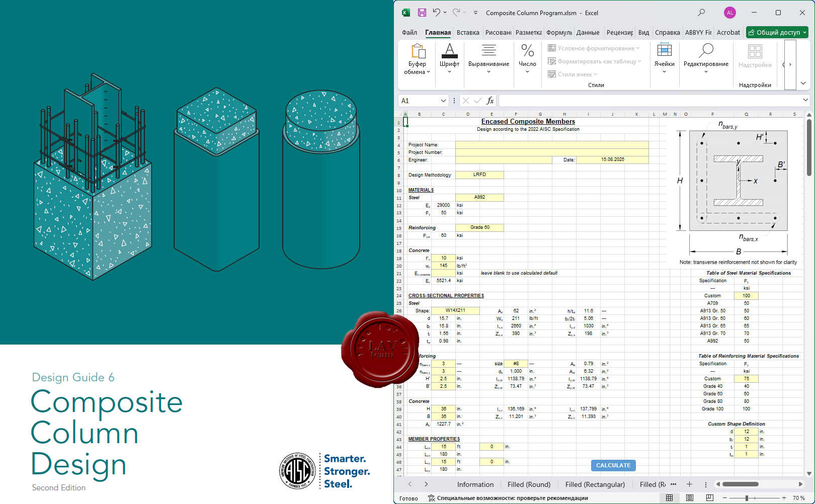Image resolution: width=815 pixels, height=504 pixels.
Task: Undo the last action in Excel
Action: tap(437, 13)
